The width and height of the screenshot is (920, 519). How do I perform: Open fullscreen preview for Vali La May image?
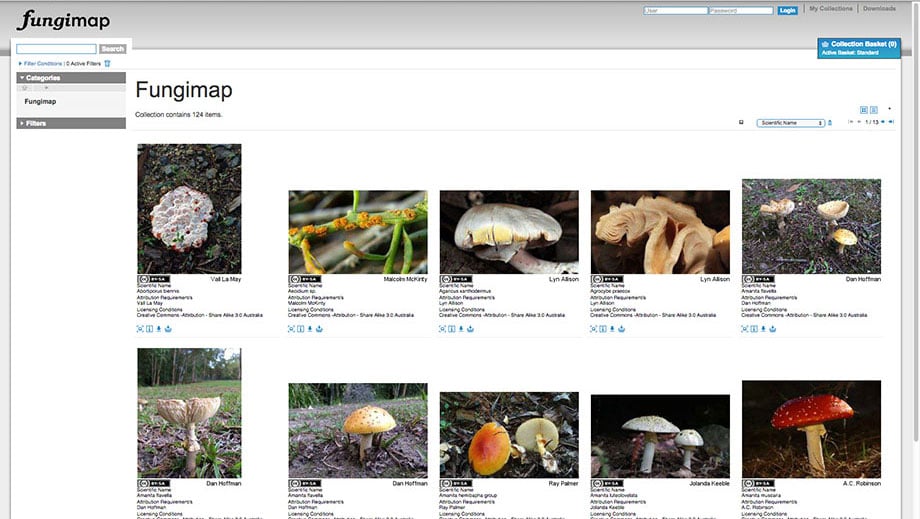[x=140, y=328]
